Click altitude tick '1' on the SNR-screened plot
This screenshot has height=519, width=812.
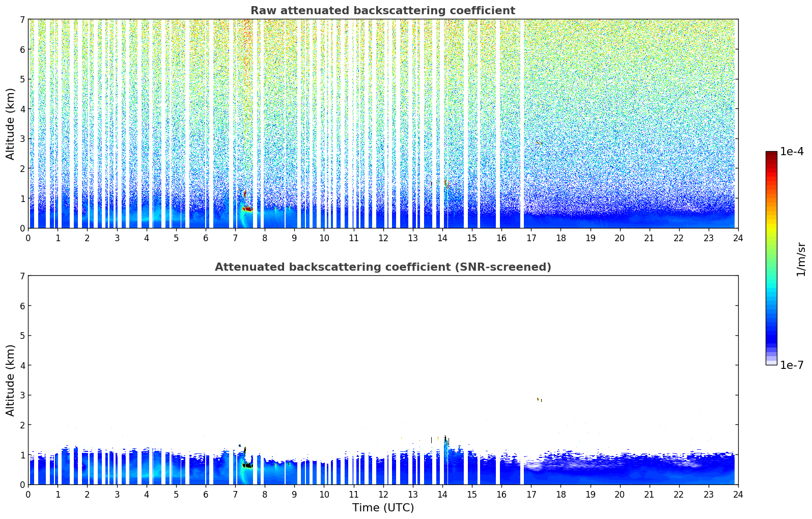click(22, 455)
